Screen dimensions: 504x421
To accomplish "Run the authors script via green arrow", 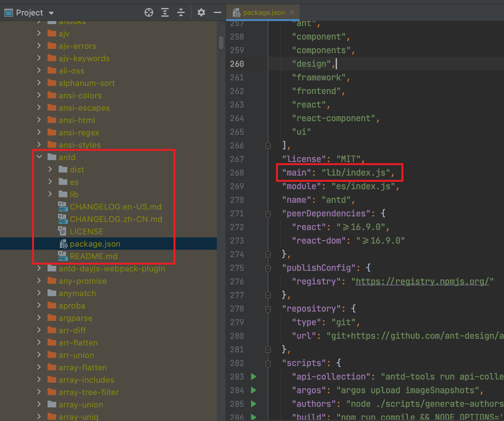I will click(x=253, y=404).
